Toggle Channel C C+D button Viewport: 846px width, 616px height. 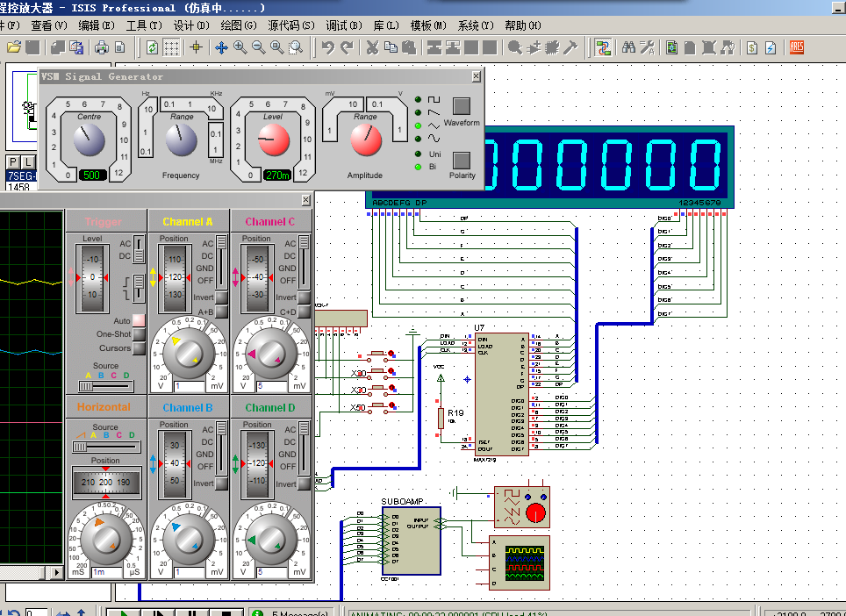coord(304,312)
